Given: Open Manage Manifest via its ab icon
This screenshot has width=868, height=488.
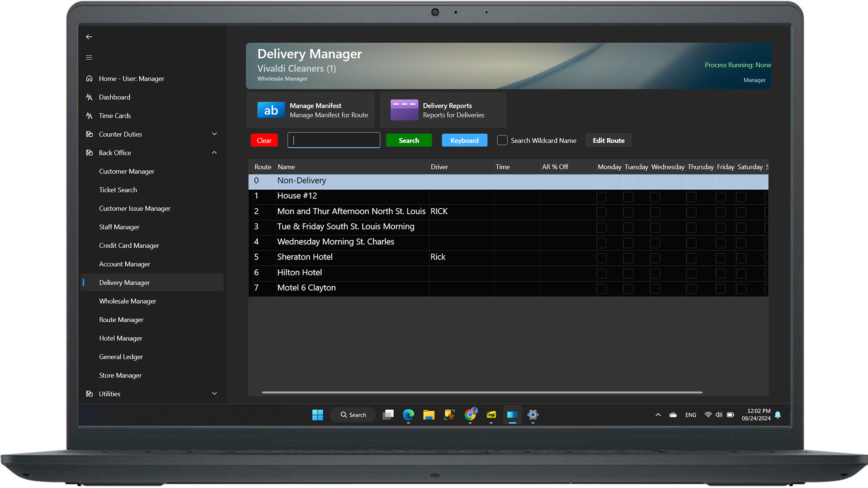Looking at the screenshot, I should (x=271, y=110).
